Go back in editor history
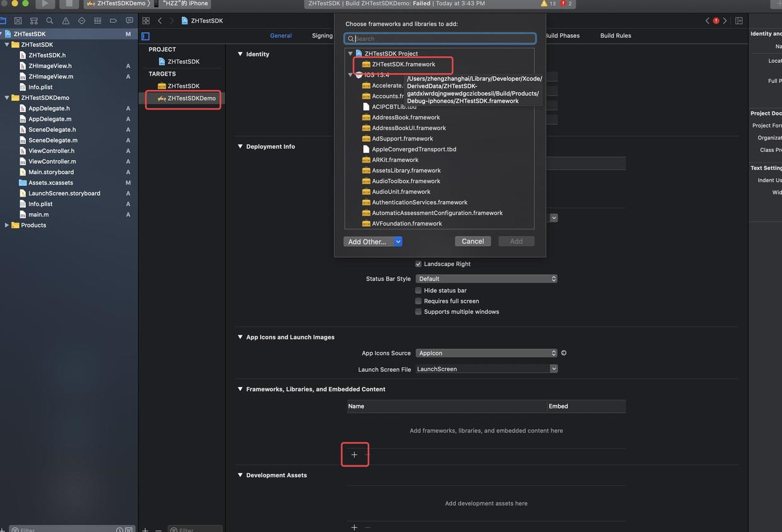Image resolution: width=782 pixels, height=532 pixels. pyautogui.click(x=160, y=21)
